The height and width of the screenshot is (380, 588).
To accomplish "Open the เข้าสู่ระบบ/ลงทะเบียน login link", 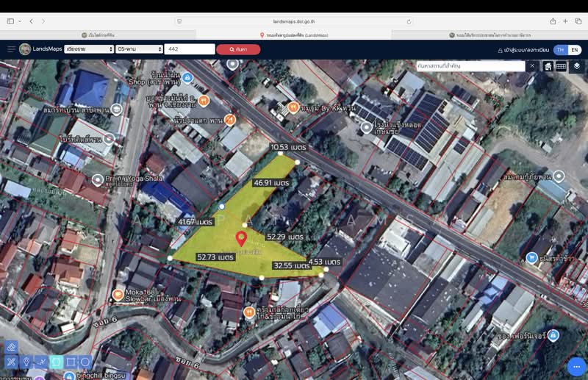I will (523, 49).
